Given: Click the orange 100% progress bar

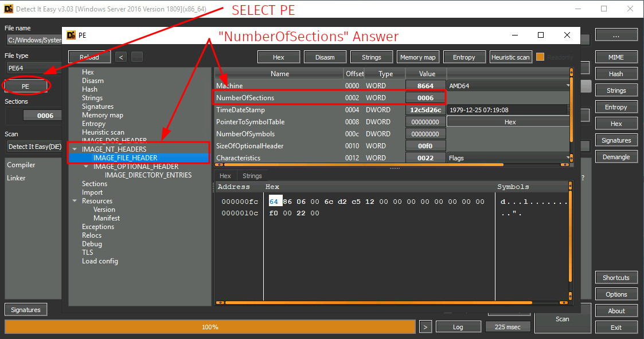Looking at the screenshot, I should coord(210,327).
